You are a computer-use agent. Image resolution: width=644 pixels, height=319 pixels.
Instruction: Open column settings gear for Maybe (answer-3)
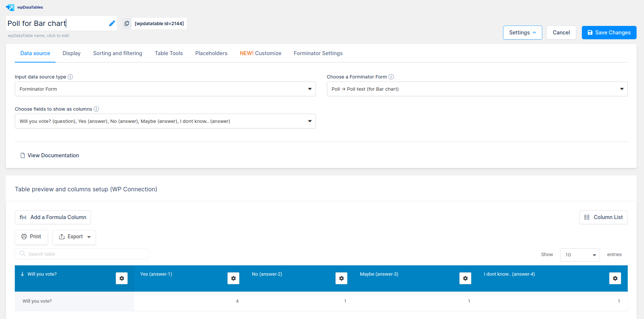click(x=465, y=278)
